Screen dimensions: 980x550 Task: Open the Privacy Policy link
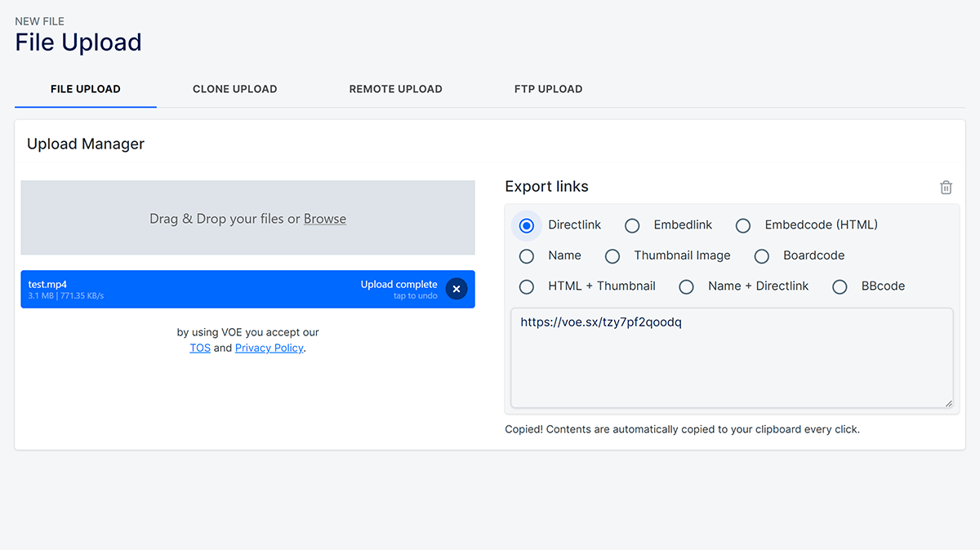pos(269,348)
